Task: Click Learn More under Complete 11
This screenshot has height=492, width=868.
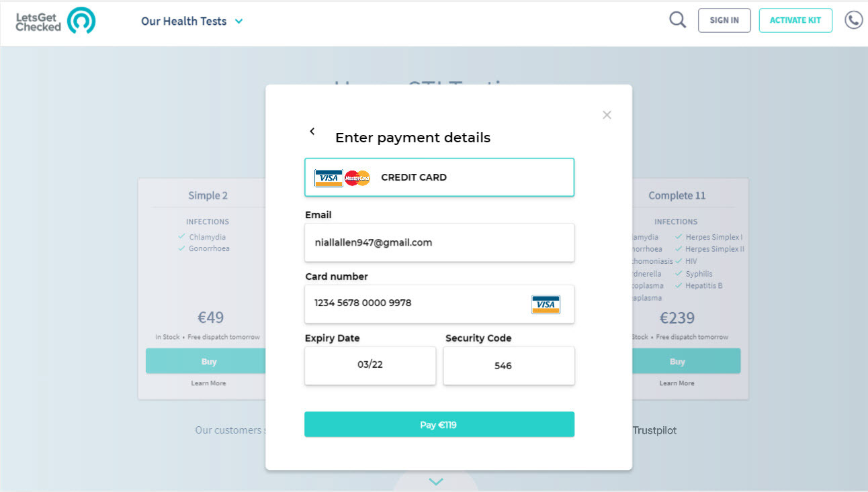Action: coord(677,383)
